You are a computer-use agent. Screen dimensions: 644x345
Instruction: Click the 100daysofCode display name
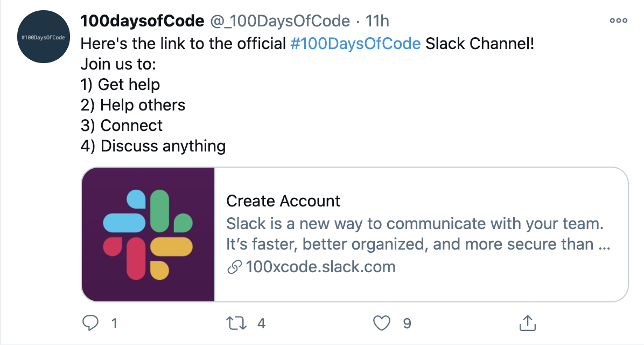click(x=141, y=20)
